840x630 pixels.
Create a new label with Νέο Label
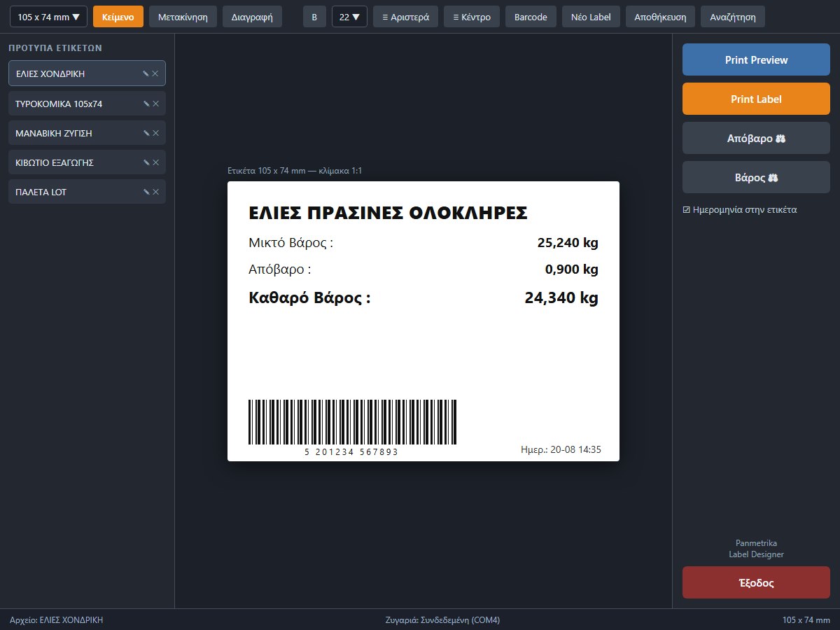(591, 17)
